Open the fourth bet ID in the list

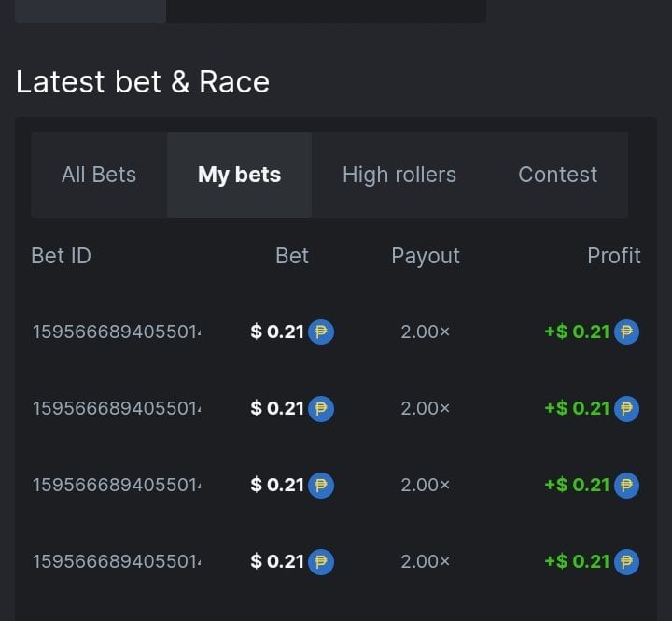pyautogui.click(x=117, y=561)
